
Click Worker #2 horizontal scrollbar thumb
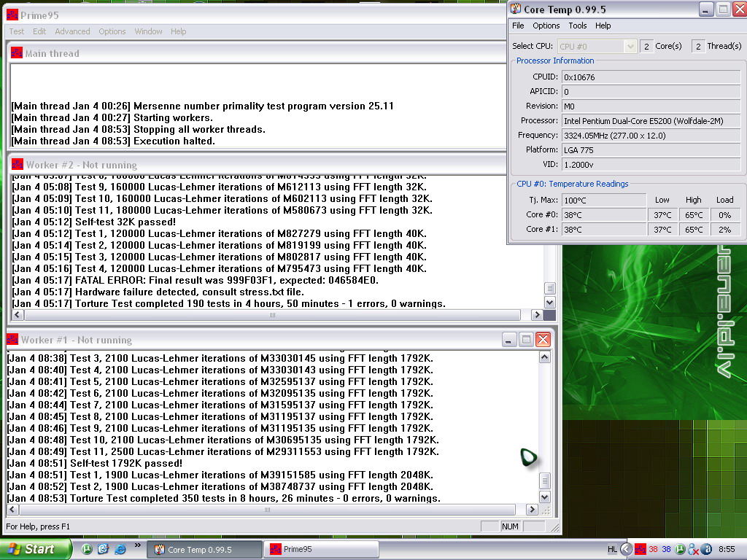pyautogui.click(x=272, y=315)
